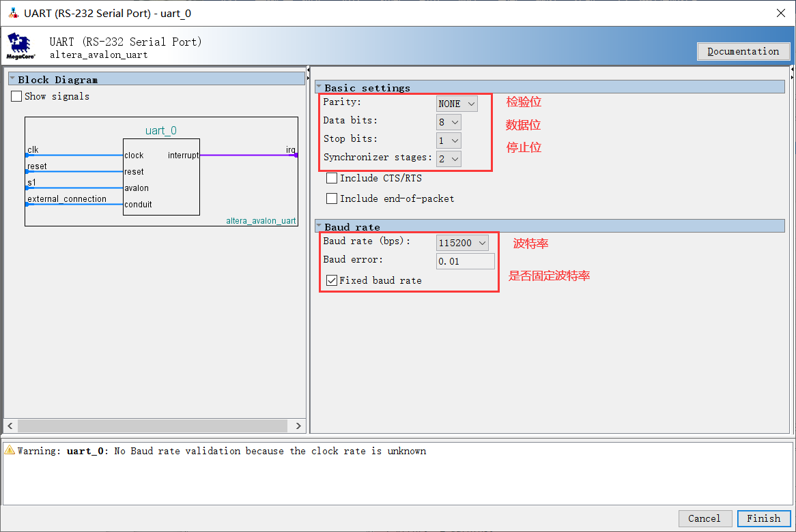Open the Synchronizer stages dropdown
This screenshot has height=532, width=796.
[x=449, y=159]
